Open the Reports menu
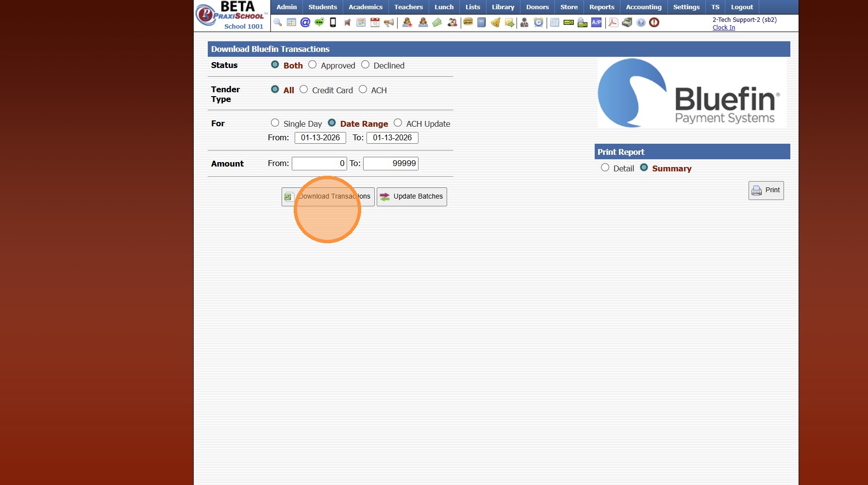Screen dimensions: 868x485 point(601,7)
